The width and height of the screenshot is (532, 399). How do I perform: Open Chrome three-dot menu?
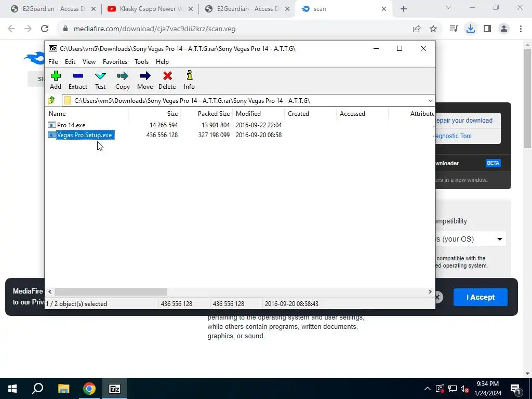click(x=521, y=29)
